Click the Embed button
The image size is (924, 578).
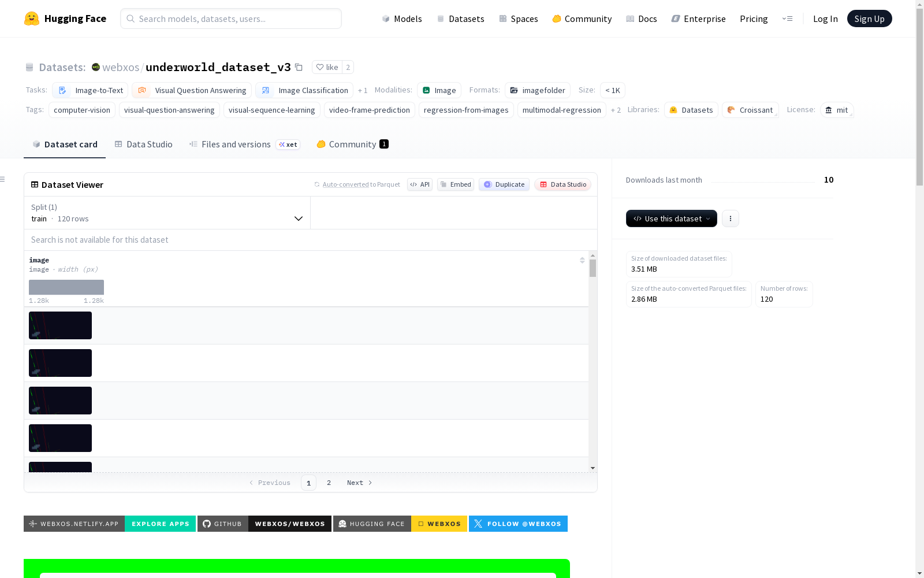pos(456,184)
